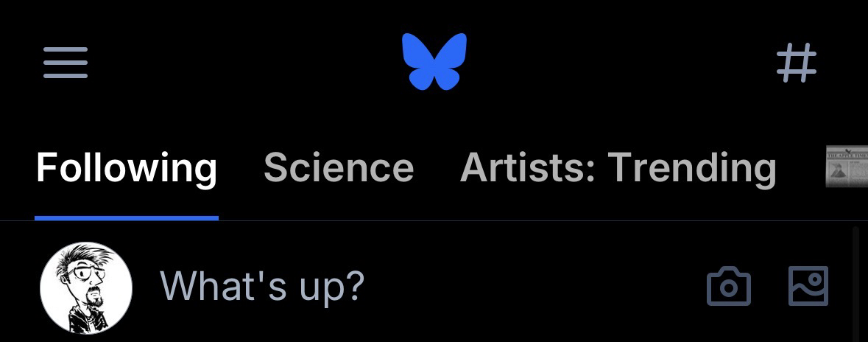The image size is (868, 342).
Task: Open the Artists: Trending feed tab
Action: pos(618,168)
